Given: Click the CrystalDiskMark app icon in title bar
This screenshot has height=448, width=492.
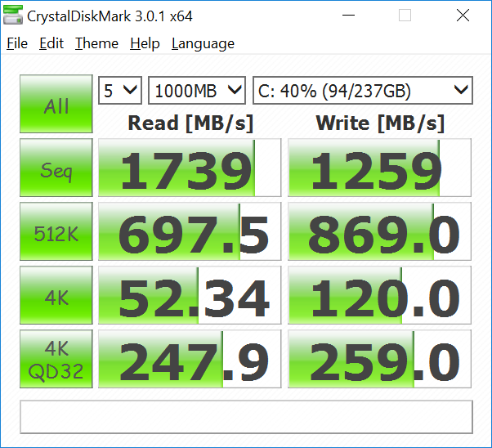Looking at the screenshot, I should (13, 15).
